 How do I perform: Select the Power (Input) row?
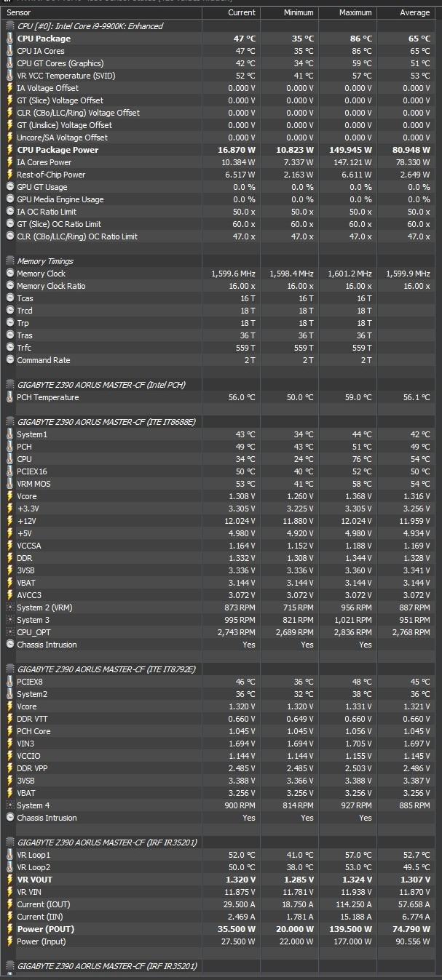218,941
